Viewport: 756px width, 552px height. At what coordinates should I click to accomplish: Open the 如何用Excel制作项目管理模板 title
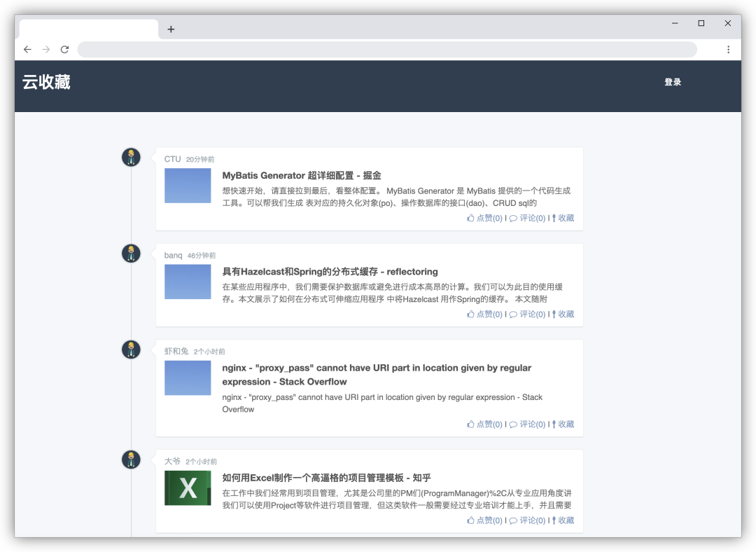tap(326, 478)
